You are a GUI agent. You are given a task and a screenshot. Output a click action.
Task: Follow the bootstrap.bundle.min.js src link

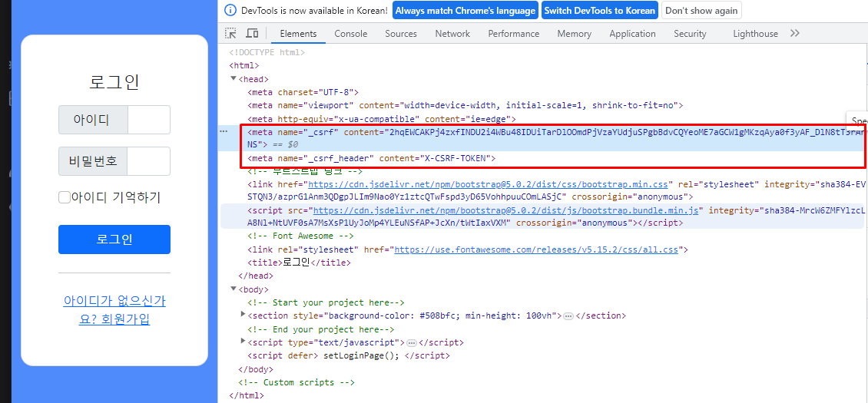[x=508, y=210]
